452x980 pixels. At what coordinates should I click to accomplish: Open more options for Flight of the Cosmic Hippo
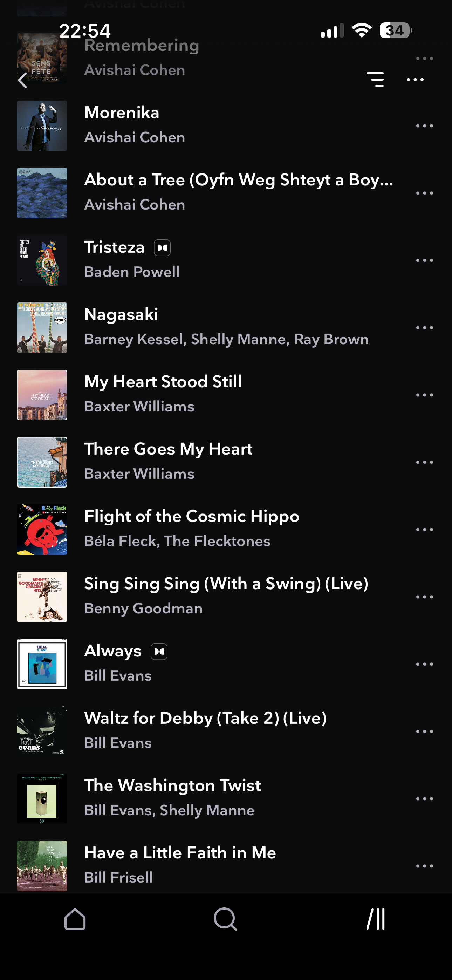coord(425,530)
